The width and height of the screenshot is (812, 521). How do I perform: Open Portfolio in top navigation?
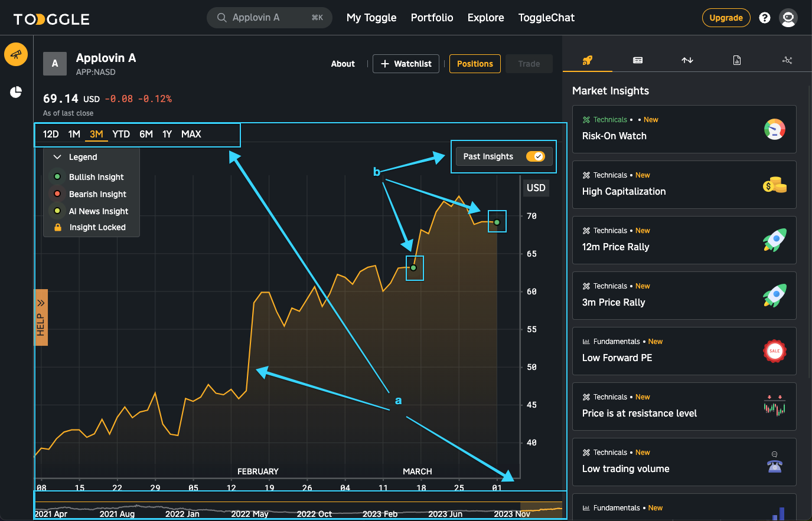click(x=432, y=18)
